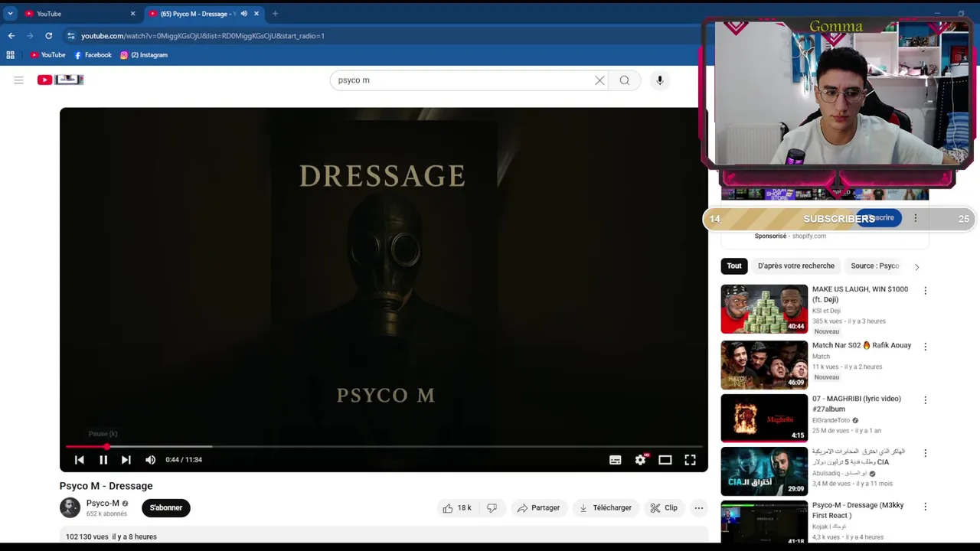Start voice search with microphone icon
Viewport: 980px width, 551px height.
[659, 80]
